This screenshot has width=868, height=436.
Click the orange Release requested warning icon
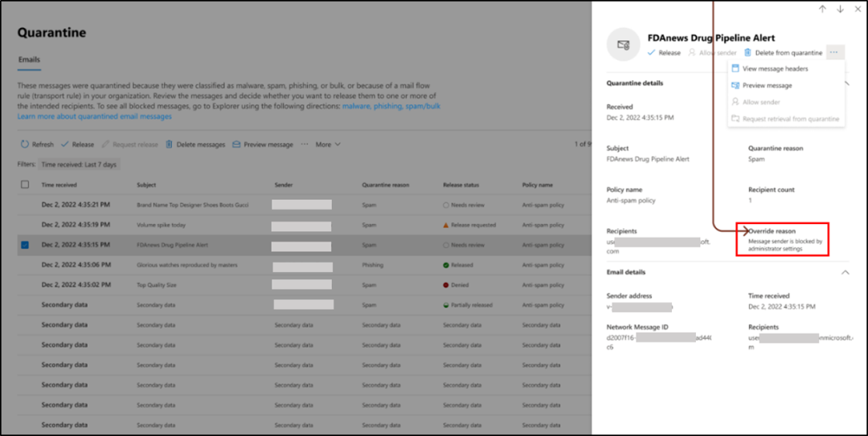coord(446,225)
